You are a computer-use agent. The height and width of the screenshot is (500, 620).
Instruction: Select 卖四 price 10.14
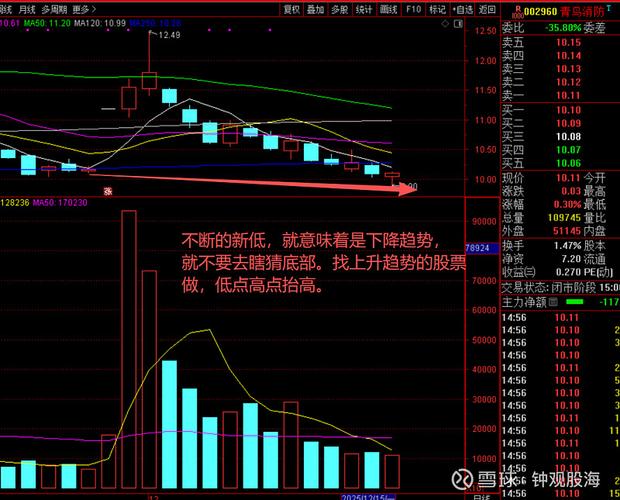coord(568,56)
